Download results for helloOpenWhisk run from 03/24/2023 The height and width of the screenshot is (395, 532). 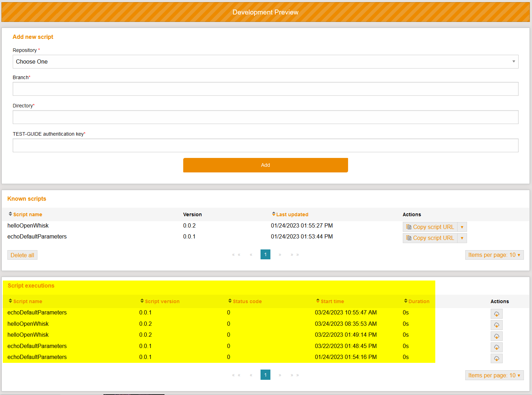[x=496, y=325]
